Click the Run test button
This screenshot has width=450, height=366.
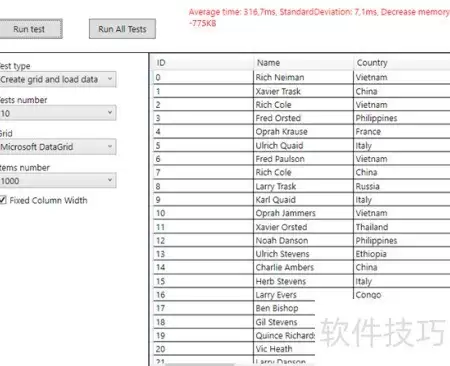(x=31, y=29)
